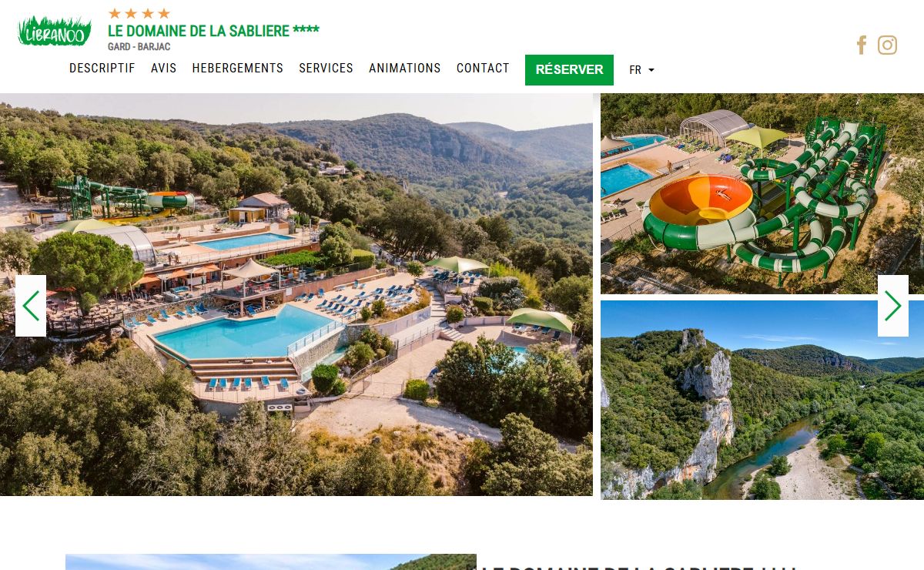Open the Descriptif menu item
The width and height of the screenshot is (924, 570).
(102, 69)
